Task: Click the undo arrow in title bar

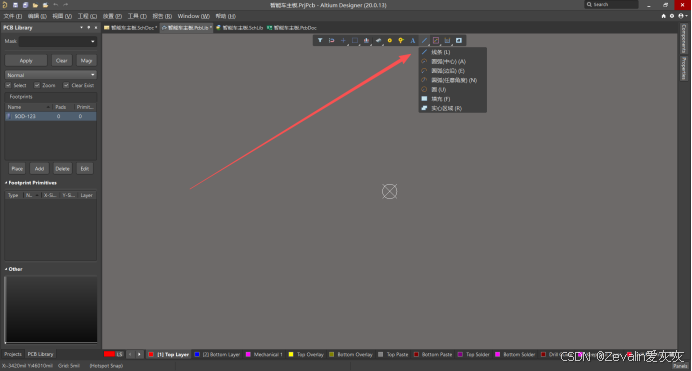Action: click(56, 5)
